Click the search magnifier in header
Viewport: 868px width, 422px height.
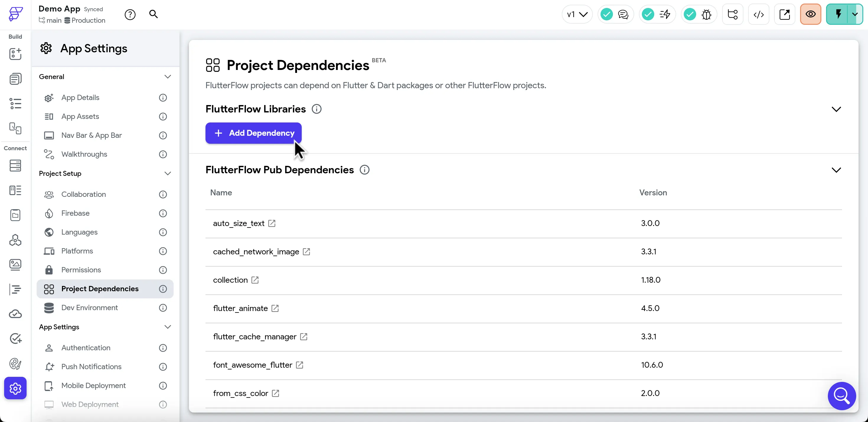click(153, 14)
